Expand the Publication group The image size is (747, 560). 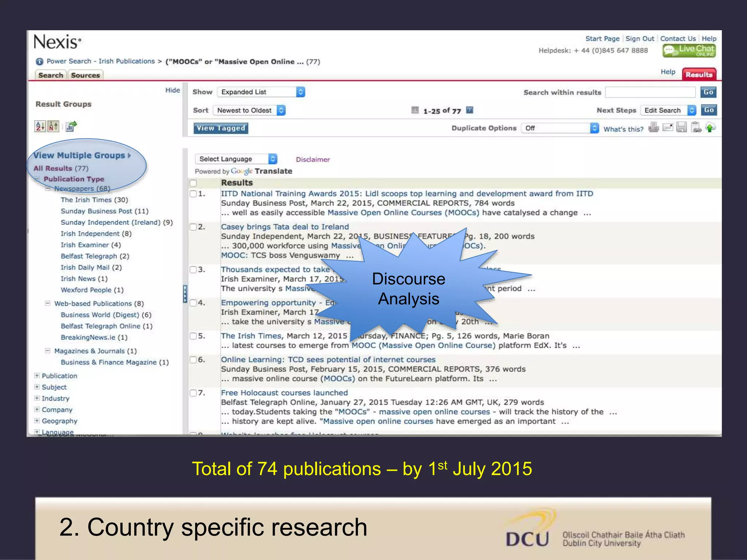37,376
